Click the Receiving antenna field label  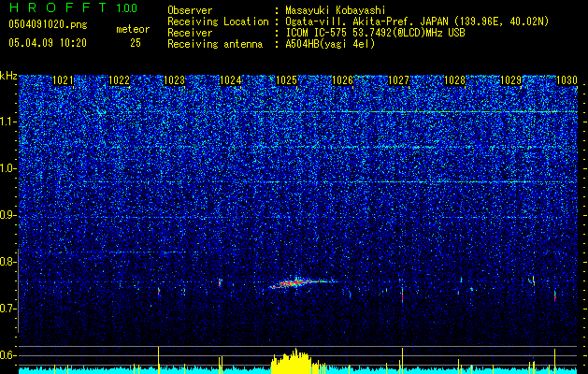[x=215, y=44]
